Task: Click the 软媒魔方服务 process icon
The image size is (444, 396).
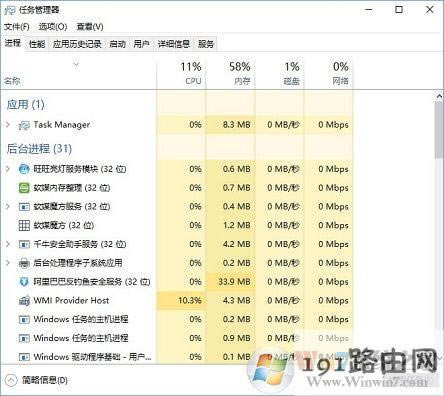Action: tap(24, 207)
